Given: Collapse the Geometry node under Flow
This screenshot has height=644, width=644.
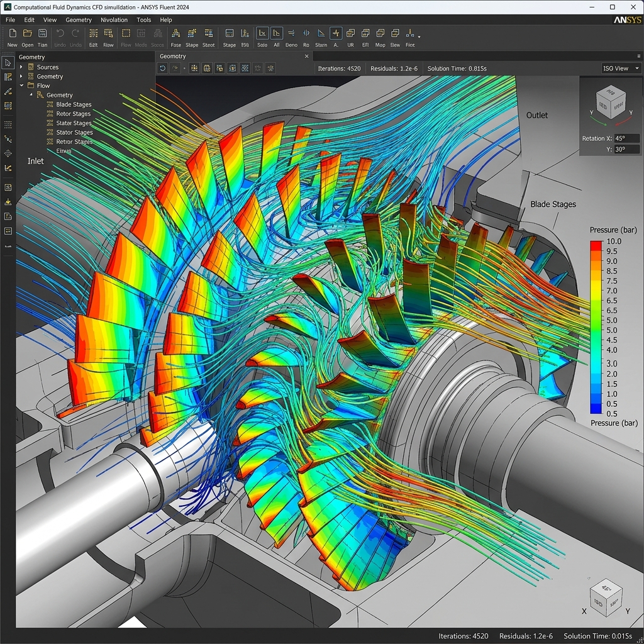Looking at the screenshot, I should point(31,95).
